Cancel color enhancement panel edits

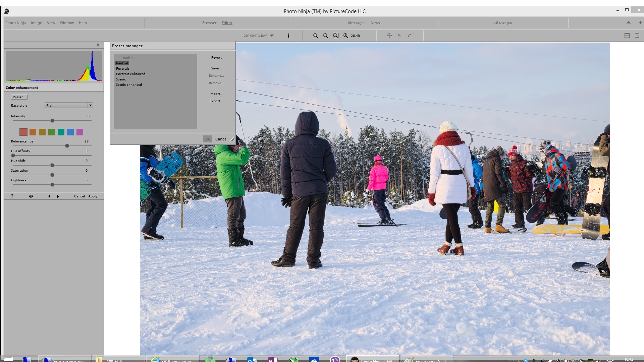click(x=79, y=196)
